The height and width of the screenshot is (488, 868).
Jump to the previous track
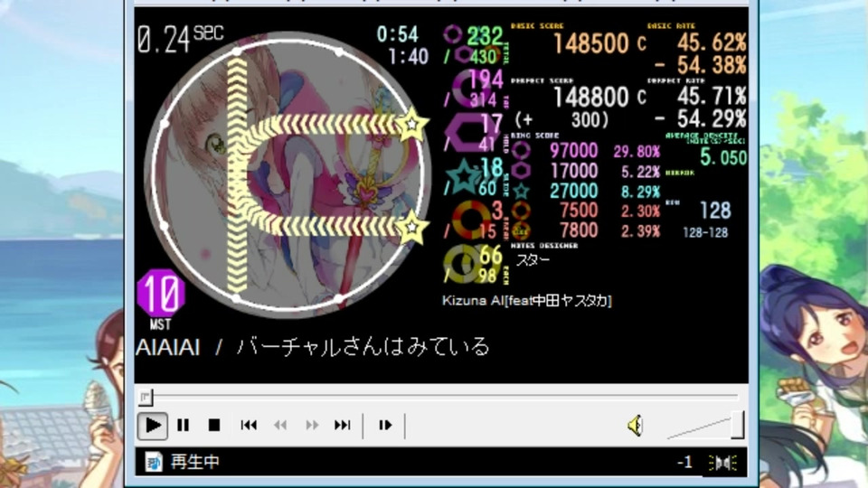pos(249,426)
